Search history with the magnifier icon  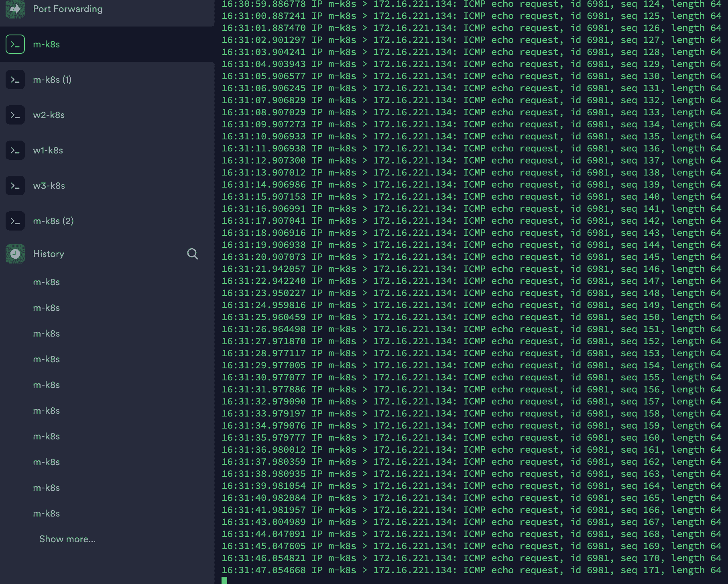tap(193, 254)
